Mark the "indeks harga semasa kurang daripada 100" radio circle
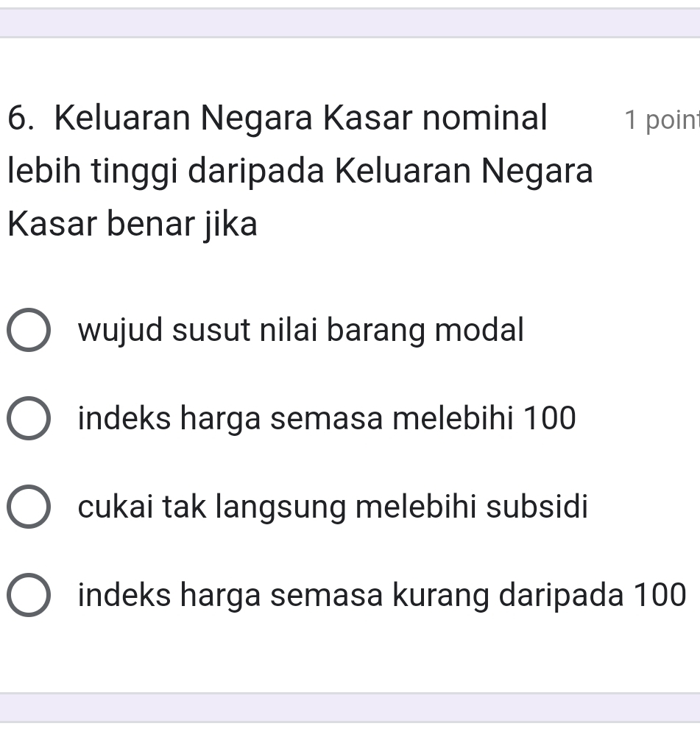 (x=29, y=595)
